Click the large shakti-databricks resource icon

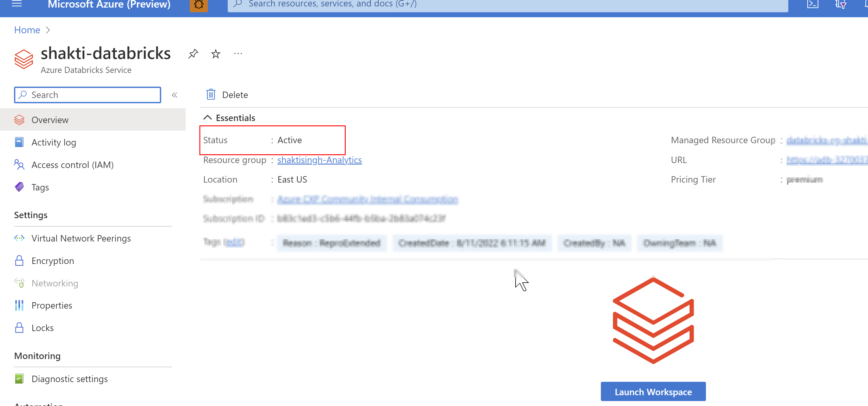click(24, 59)
